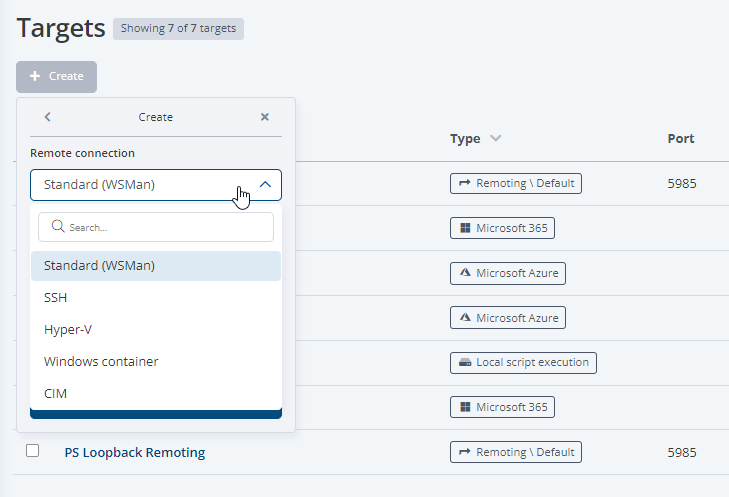Click Remoting \ Default tag on PS Loopback row
729x497 pixels.
tap(516, 452)
